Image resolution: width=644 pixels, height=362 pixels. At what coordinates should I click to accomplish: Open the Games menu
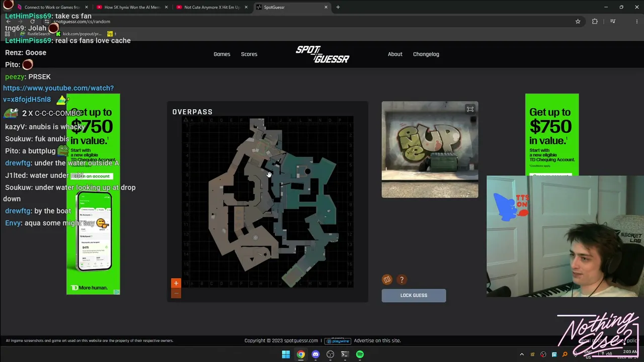[222, 54]
